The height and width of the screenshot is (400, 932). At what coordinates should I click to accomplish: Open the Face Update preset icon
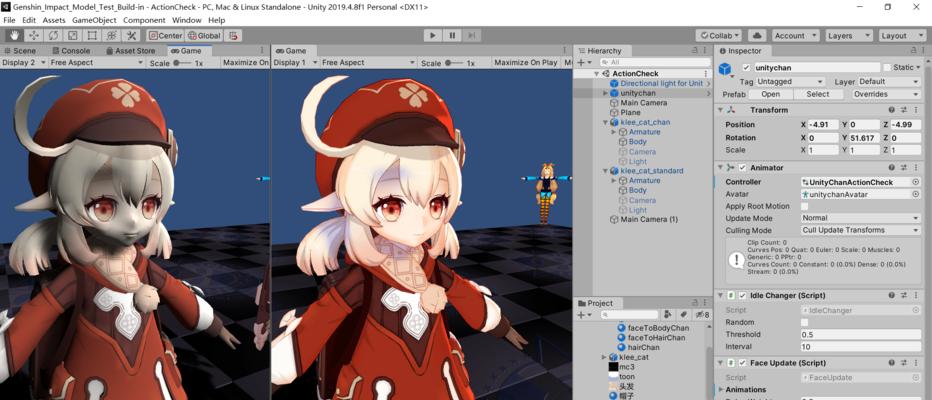[903, 363]
